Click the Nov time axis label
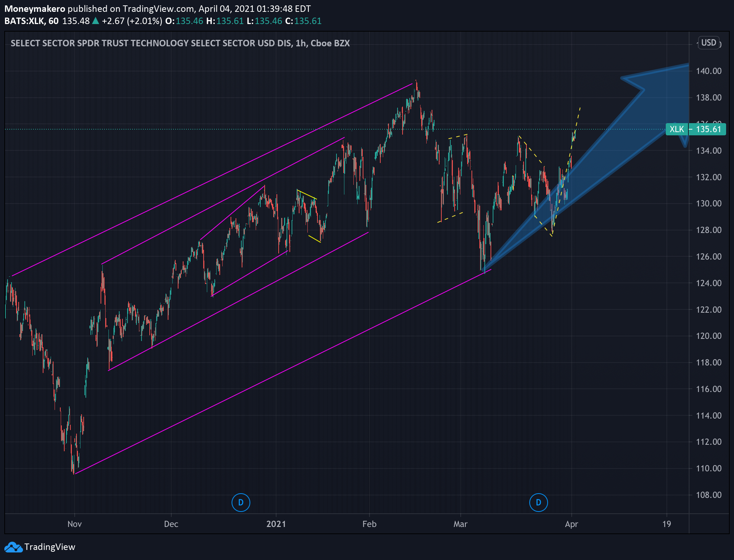 [x=74, y=524]
